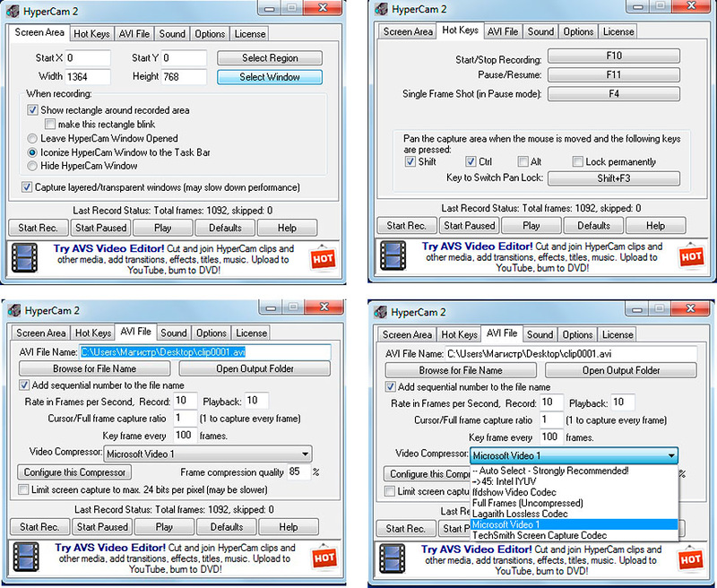
Task: Choose 'Auto Select - Strongly Recommended!' codec
Action: point(574,471)
